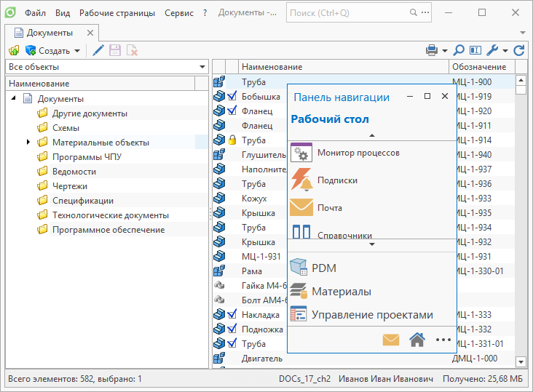Click the list's vertical scrollbar down arrow
Image resolution: width=533 pixels, height=392 pixels.
521,361
